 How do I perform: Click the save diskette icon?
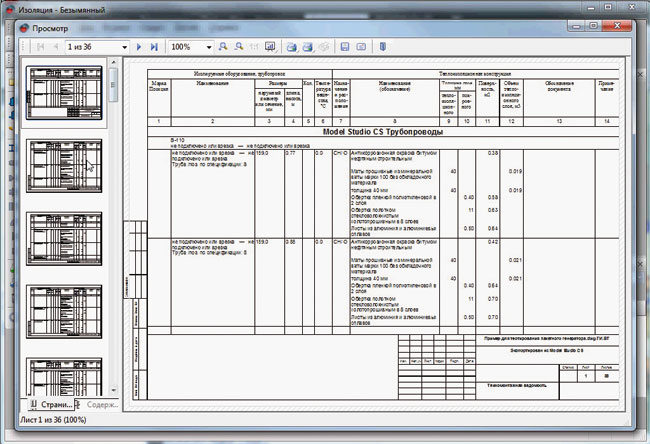(346, 47)
